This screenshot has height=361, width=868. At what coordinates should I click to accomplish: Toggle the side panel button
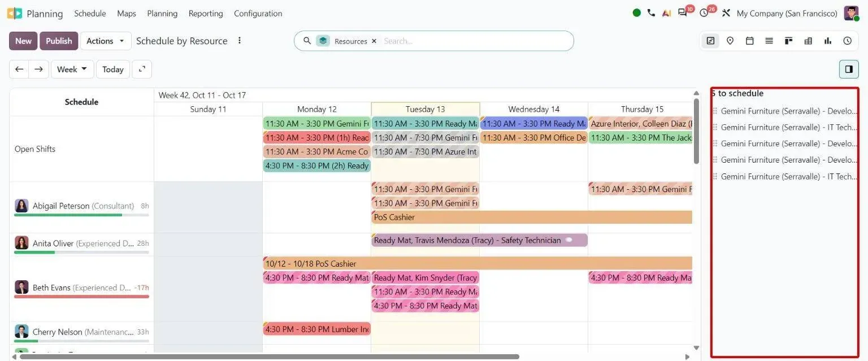click(x=849, y=69)
